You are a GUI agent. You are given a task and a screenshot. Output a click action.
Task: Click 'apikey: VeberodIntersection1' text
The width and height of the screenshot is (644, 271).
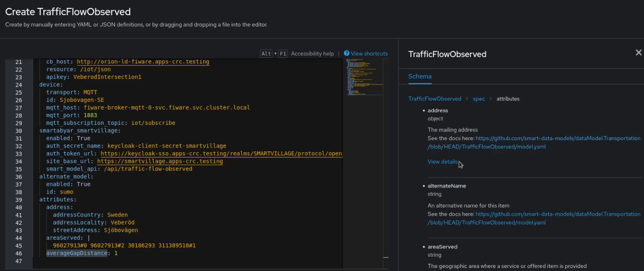click(x=94, y=77)
